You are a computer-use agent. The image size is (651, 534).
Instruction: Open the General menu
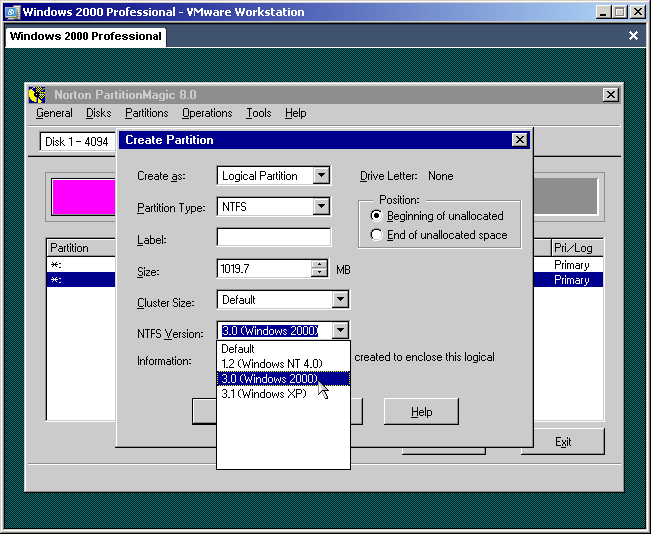(54, 113)
